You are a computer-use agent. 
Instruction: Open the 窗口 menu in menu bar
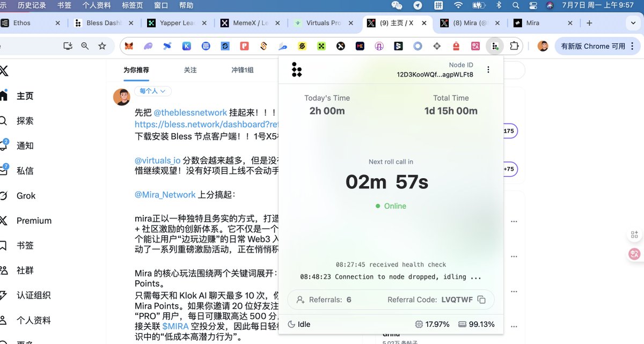[160, 5]
